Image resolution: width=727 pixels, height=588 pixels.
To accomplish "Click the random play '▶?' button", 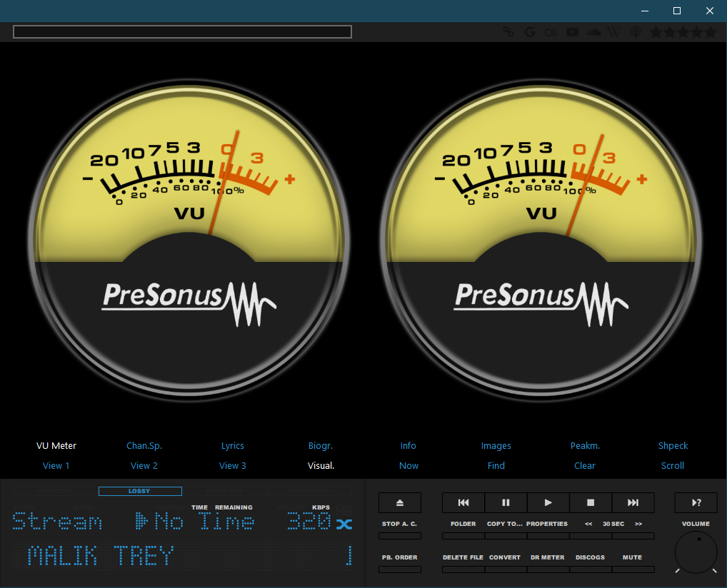I will click(696, 503).
